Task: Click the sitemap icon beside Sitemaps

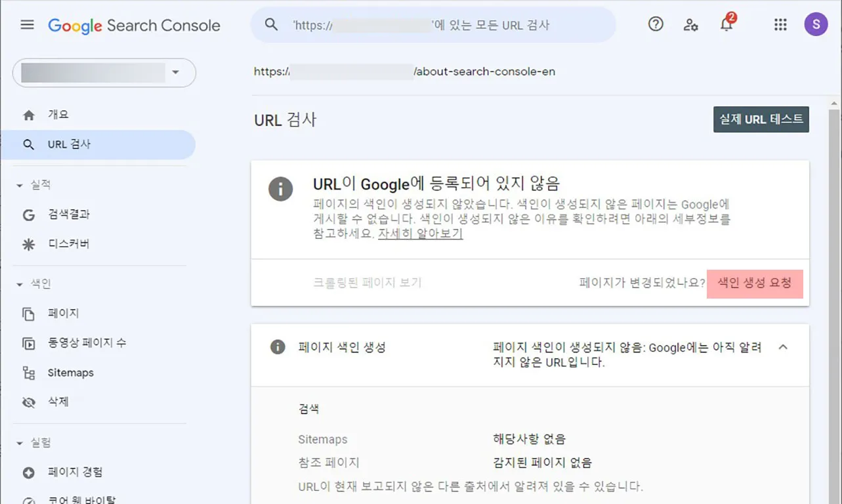Action: click(x=28, y=373)
